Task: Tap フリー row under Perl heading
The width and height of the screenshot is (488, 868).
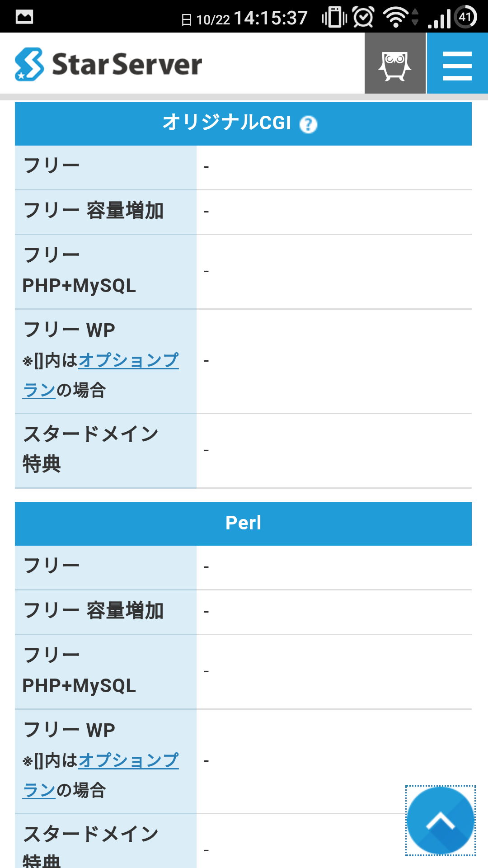Action: pyautogui.click(x=243, y=567)
